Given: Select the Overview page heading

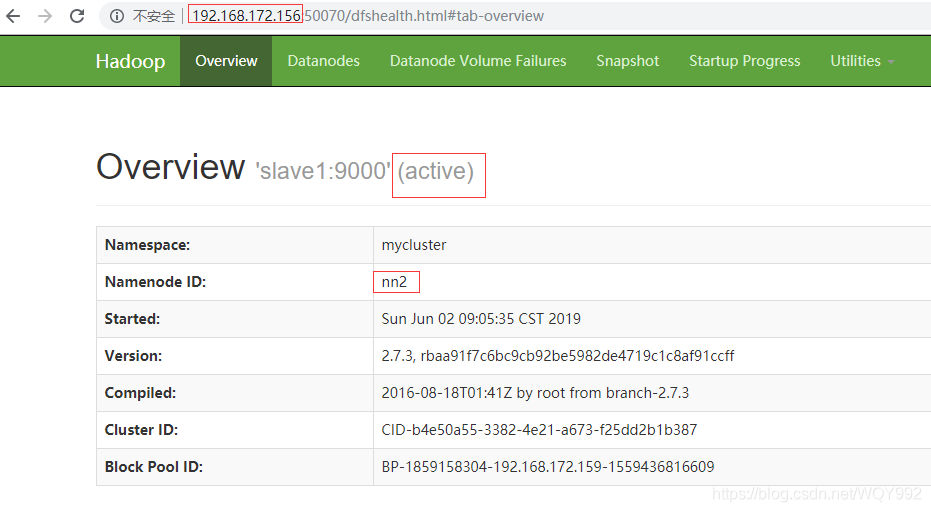Looking at the screenshot, I should click(x=170, y=167).
